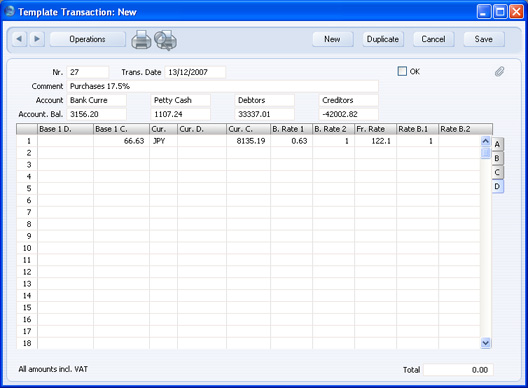
Task: Go to the next record arrow
Action: (x=37, y=39)
